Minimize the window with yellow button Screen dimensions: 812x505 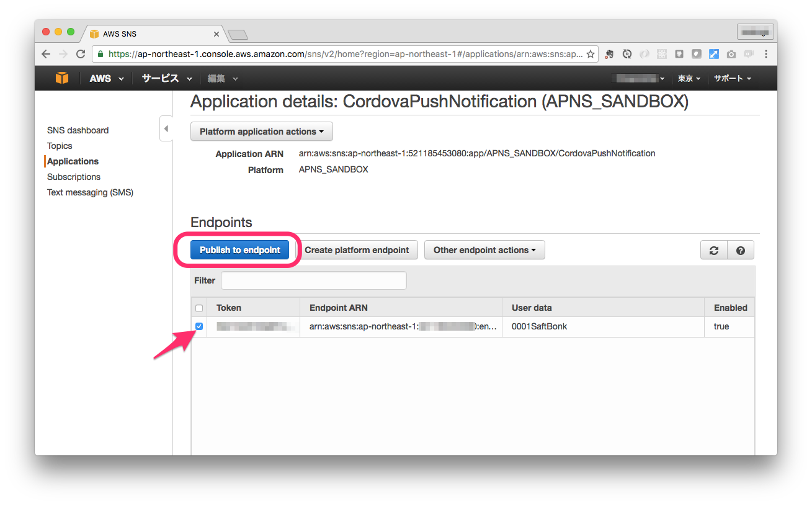click(x=58, y=32)
